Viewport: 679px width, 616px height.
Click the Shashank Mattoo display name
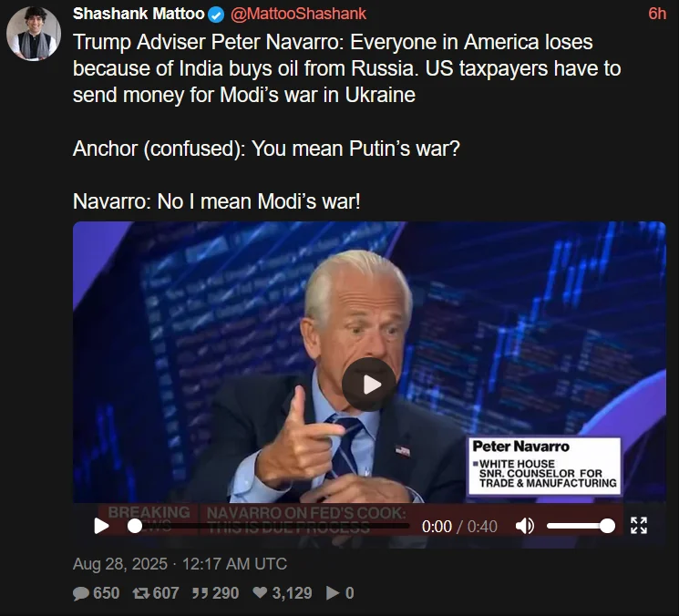click(x=139, y=14)
